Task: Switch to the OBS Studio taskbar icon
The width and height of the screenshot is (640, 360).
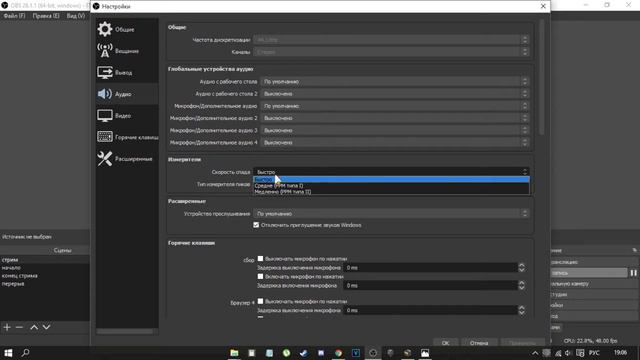Action: [373, 353]
